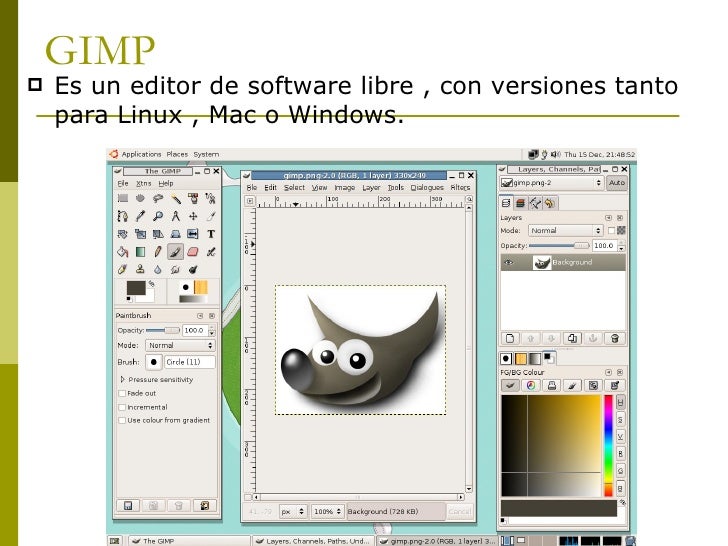Image resolution: width=728 pixels, height=546 pixels.
Task: Open Paintbrush Mode dropdown
Action: (x=180, y=345)
